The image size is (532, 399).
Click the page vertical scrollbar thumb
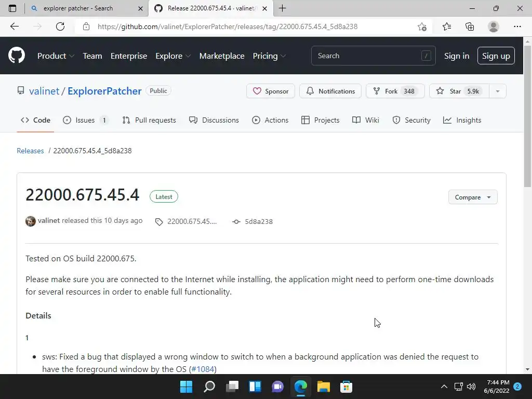(x=527, y=116)
